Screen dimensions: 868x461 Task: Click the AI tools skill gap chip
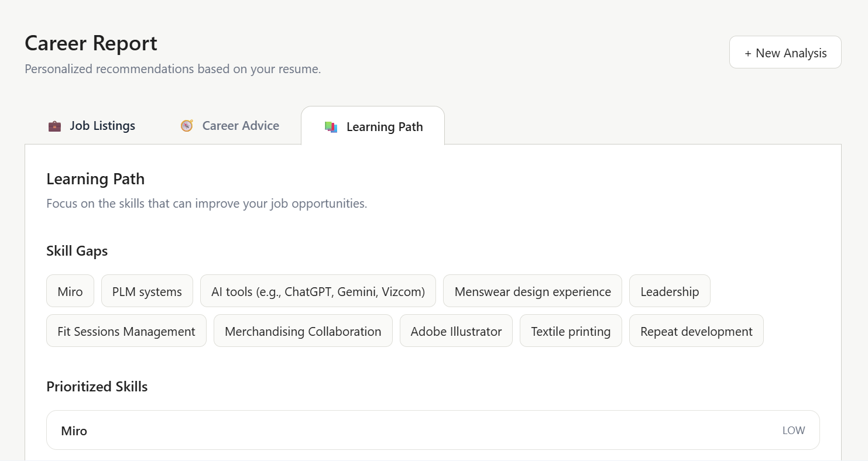(318, 291)
